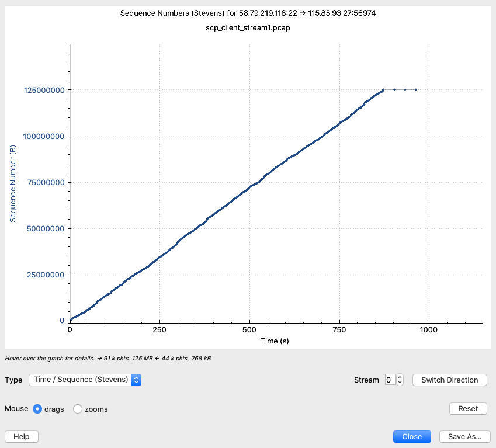The image size is (496, 448).
Task: Click the 500 x-axis tick label
Action: click(x=249, y=330)
